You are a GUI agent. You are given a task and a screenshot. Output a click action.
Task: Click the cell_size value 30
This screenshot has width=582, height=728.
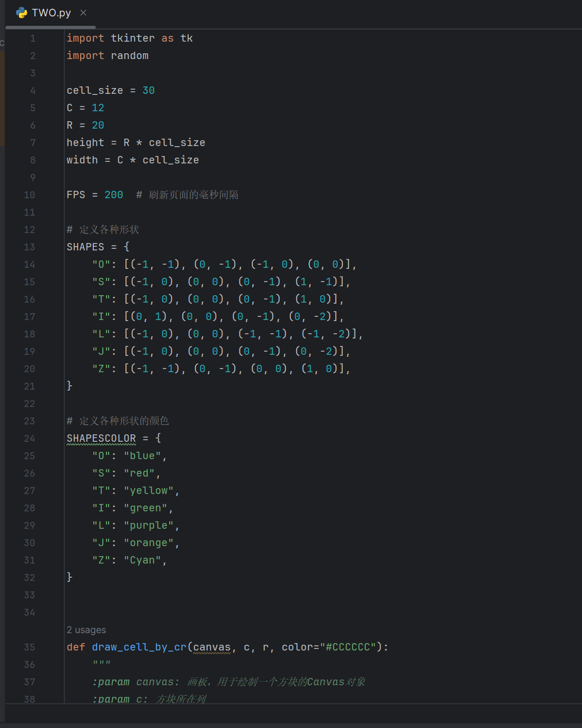[149, 91]
